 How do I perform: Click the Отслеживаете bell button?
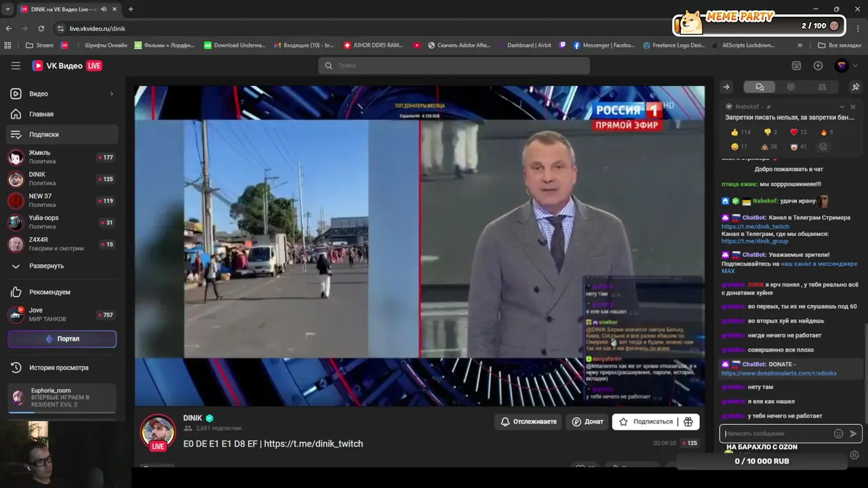pyautogui.click(x=528, y=422)
